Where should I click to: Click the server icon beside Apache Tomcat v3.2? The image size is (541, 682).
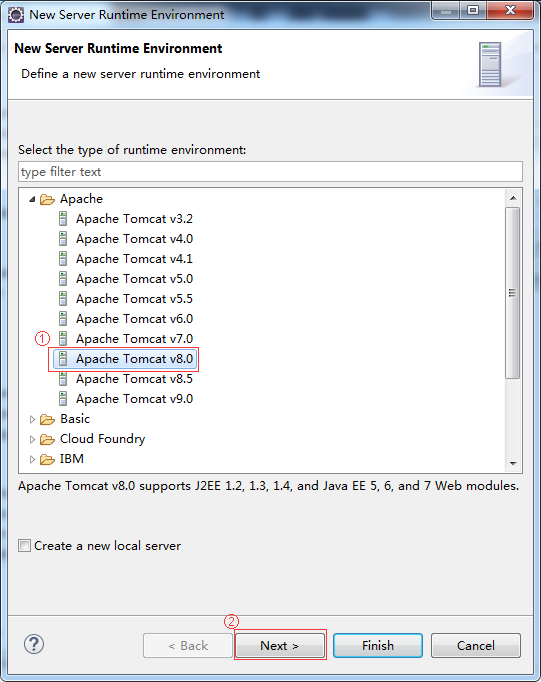click(63, 219)
